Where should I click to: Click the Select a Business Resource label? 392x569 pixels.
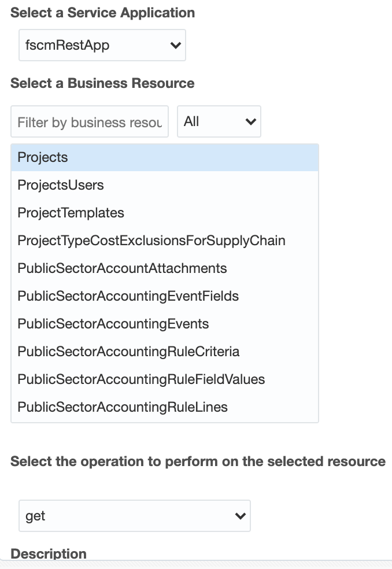tap(102, 83)
